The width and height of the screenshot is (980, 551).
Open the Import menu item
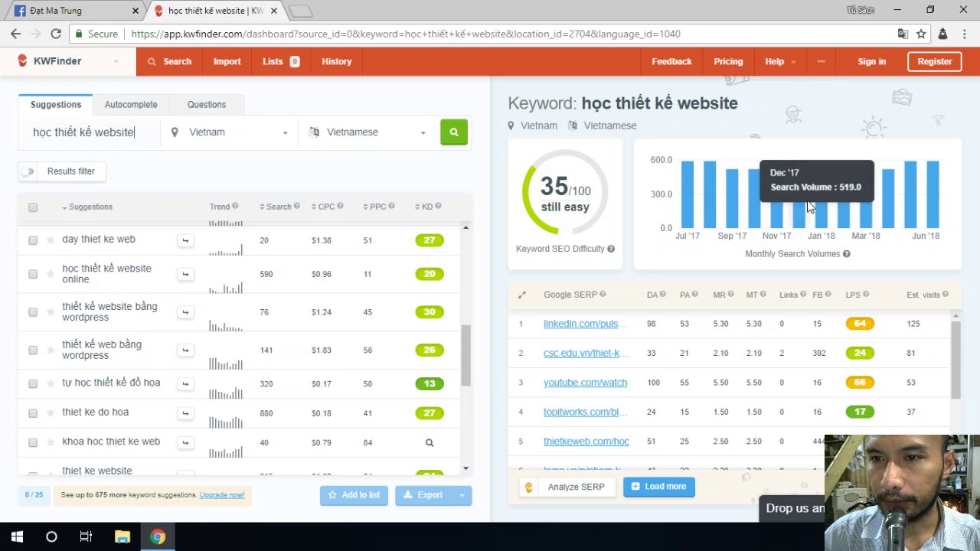[227, 61]
